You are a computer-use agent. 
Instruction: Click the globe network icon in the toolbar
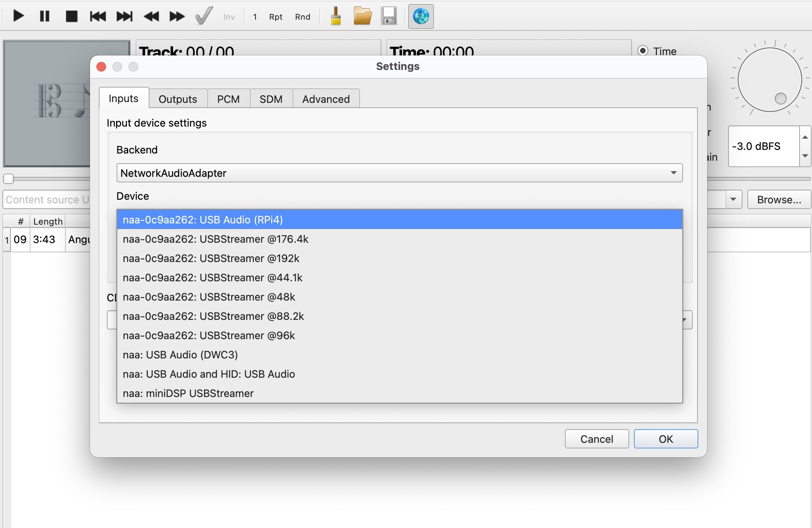click(421, 16)
